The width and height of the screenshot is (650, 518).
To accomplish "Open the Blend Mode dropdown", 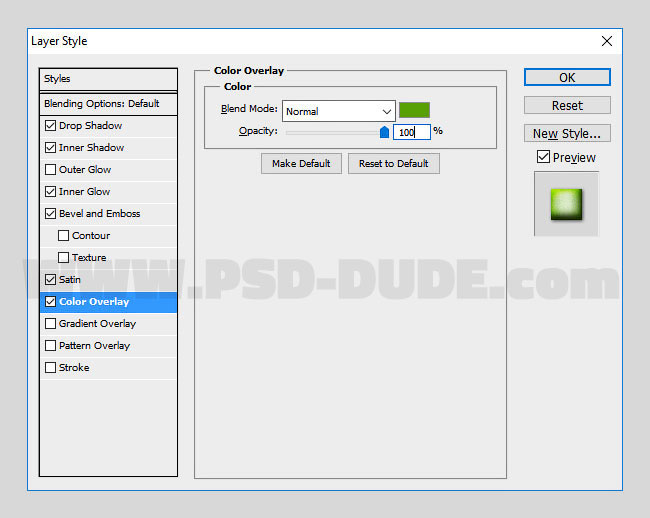I will 339,111.
